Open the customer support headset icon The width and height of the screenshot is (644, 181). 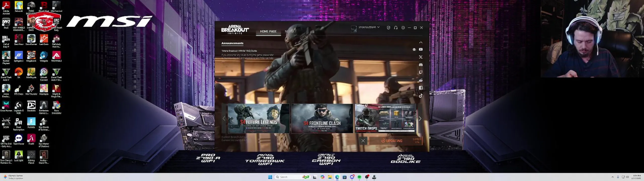coord(396,28)
